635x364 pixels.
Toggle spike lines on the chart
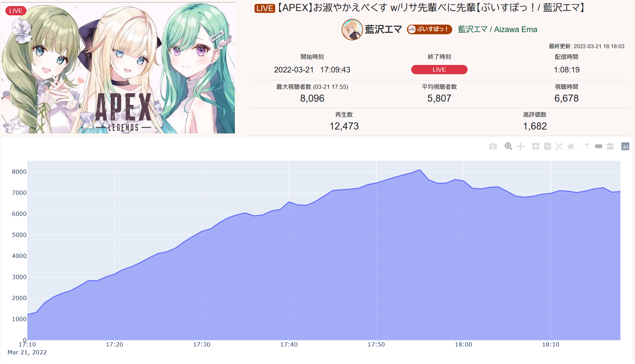pos(586,146)
